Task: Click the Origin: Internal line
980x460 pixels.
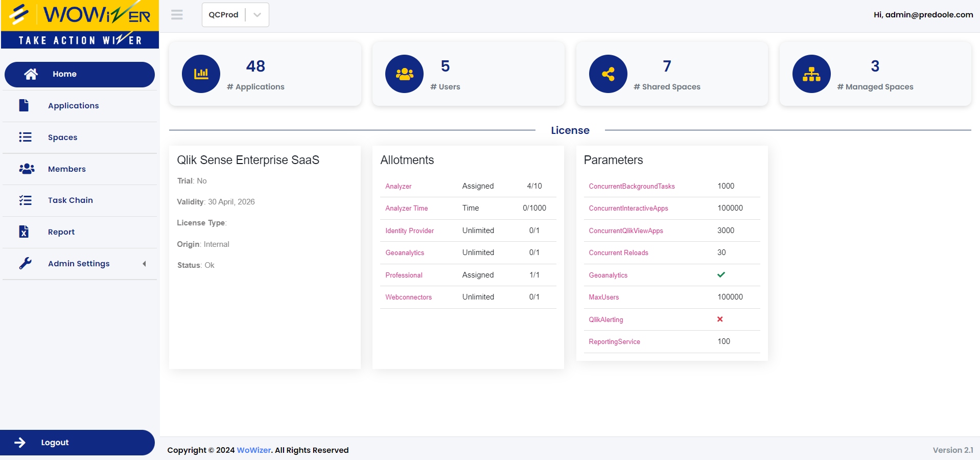Action: click(x=203, y=244)
